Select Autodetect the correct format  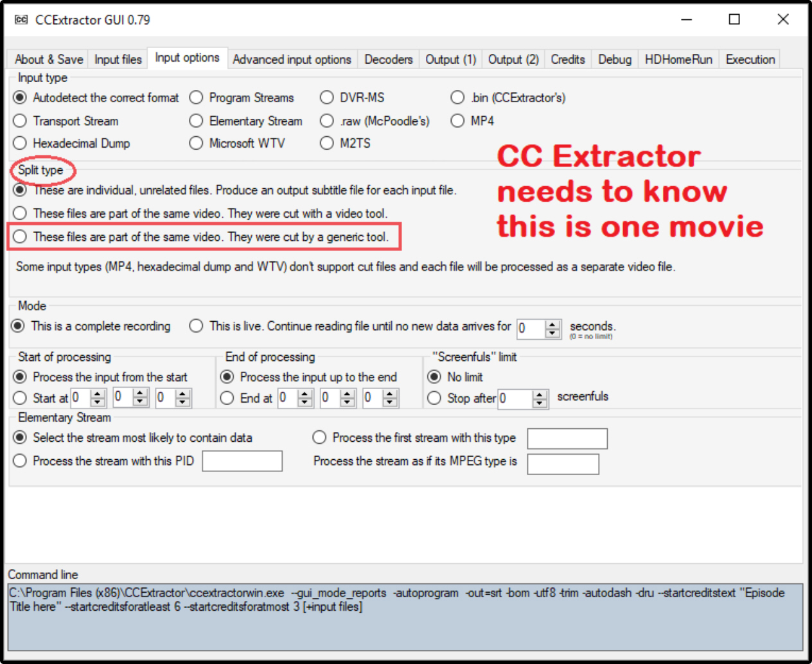click(x=96, y=98)
